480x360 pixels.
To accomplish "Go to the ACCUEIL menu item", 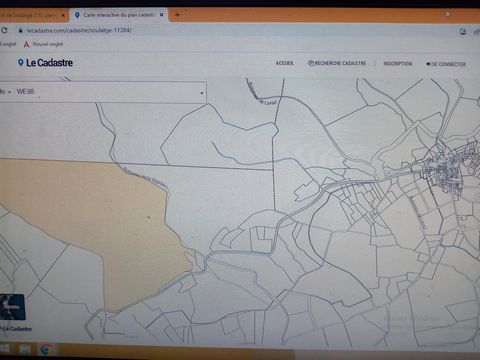I will (284, 63).
